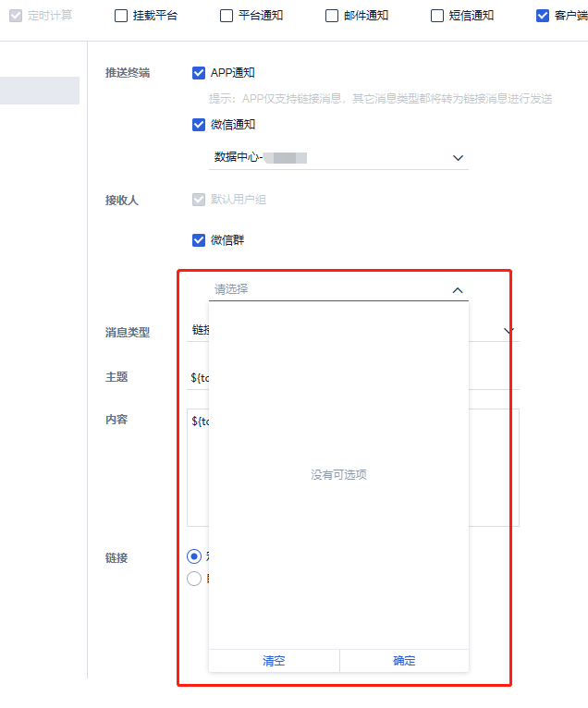The width and height of the screenshot is (588, 708).
Task: Toggle the 定时计算 checkbox
Action: coord(16,16)
